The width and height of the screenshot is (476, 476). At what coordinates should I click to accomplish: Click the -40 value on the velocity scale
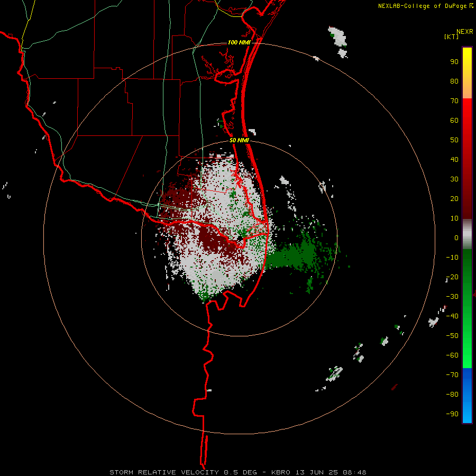point(452,316)
